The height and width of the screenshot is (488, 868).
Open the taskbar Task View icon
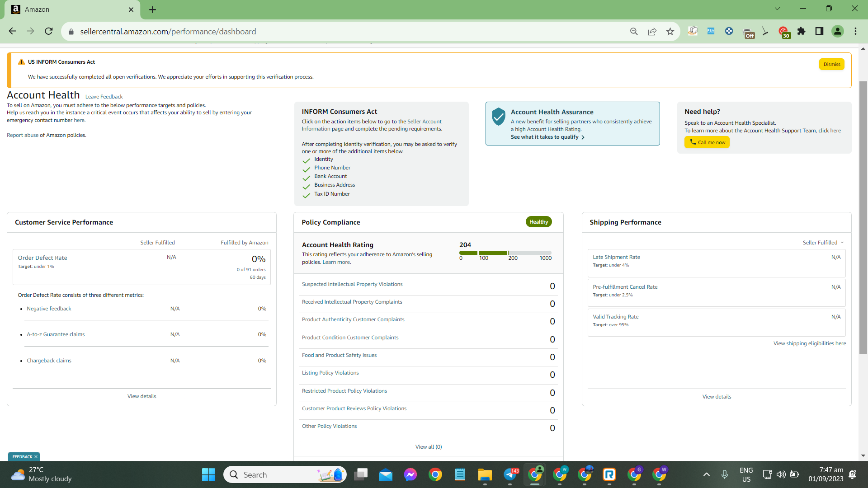361,474
